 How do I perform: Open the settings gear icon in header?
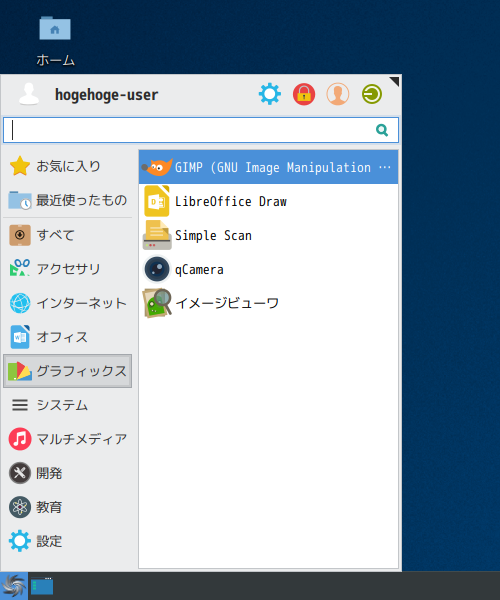270,94
